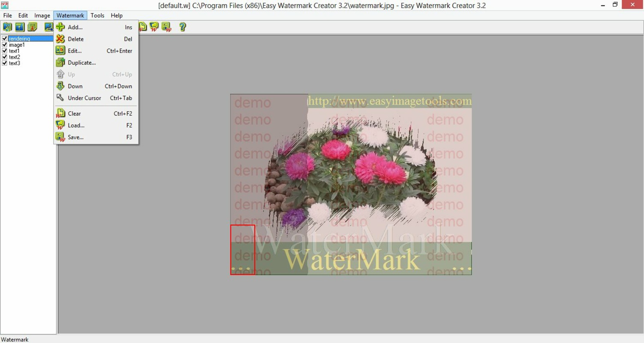
Task: Click Delete in the Watermark menu
Action: coord(75,39)
